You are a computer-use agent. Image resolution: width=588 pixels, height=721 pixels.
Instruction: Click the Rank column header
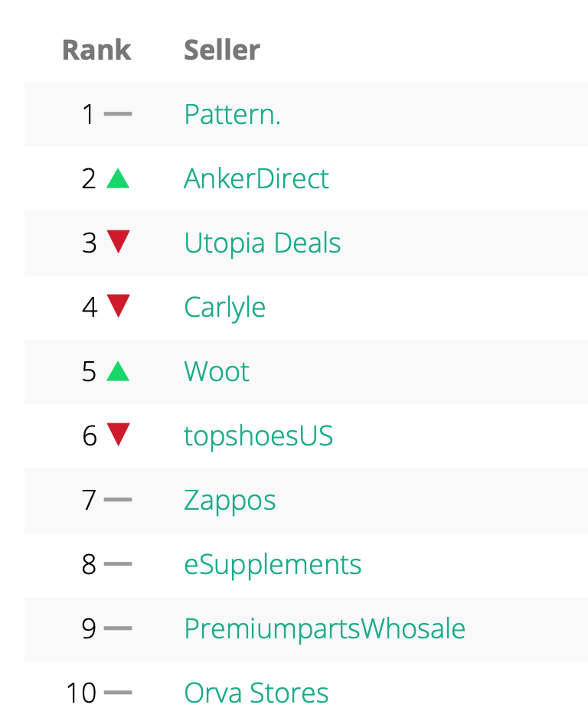96,51
